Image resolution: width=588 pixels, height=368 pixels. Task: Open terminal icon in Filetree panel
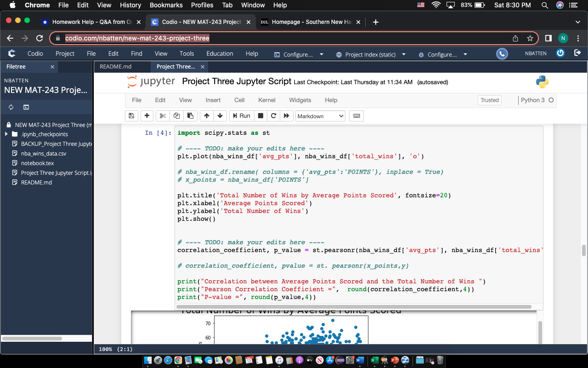(26, 107)
